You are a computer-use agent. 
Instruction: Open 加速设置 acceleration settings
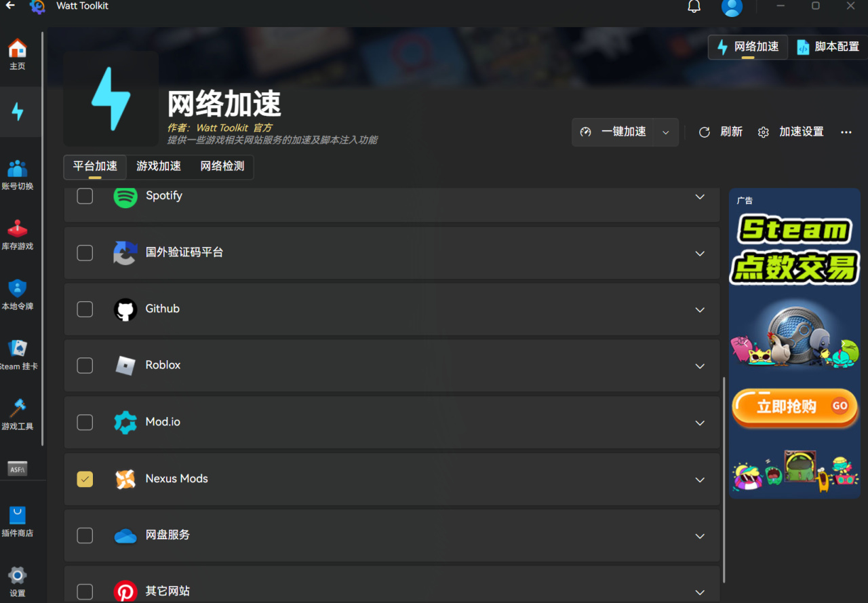(791, 132)
